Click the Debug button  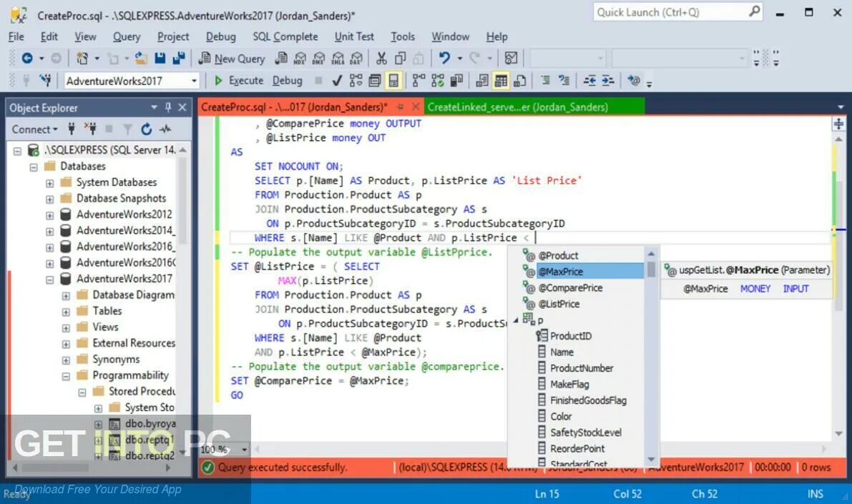tap(287, 81)
